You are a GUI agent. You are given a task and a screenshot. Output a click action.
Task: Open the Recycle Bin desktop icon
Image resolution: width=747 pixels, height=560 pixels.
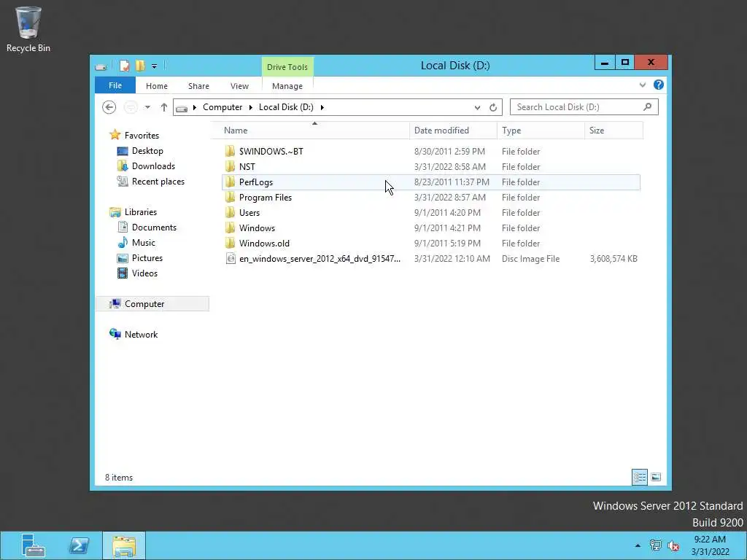pos(28,28)
